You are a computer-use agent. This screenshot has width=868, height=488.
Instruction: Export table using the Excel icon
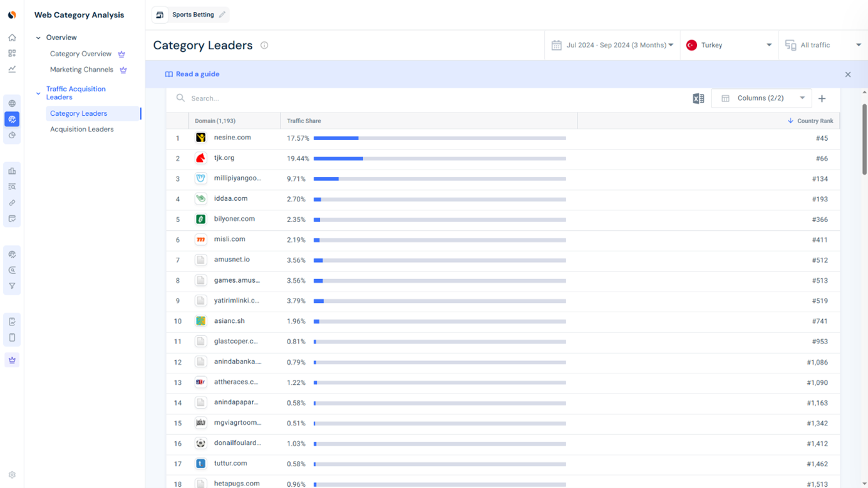(698, 98)
